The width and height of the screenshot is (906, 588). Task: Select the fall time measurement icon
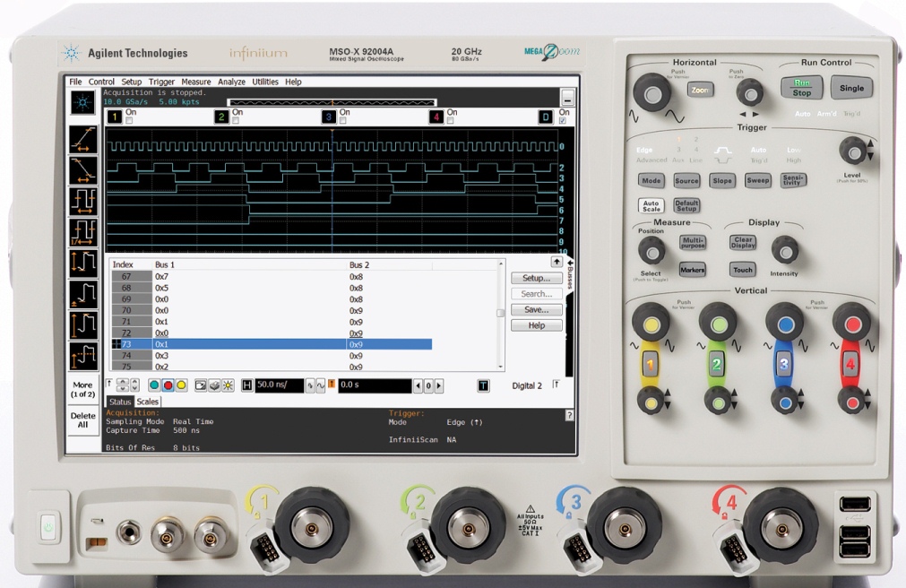82,169
